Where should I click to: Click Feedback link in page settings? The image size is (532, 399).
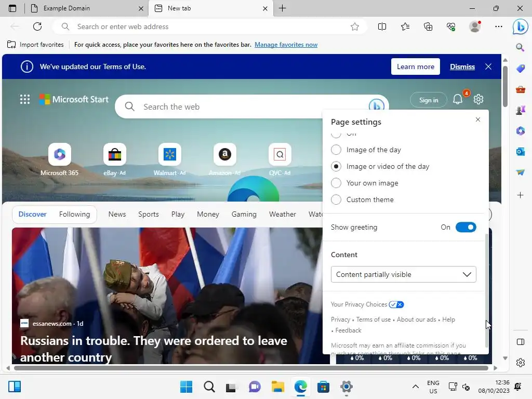(348, 330)
